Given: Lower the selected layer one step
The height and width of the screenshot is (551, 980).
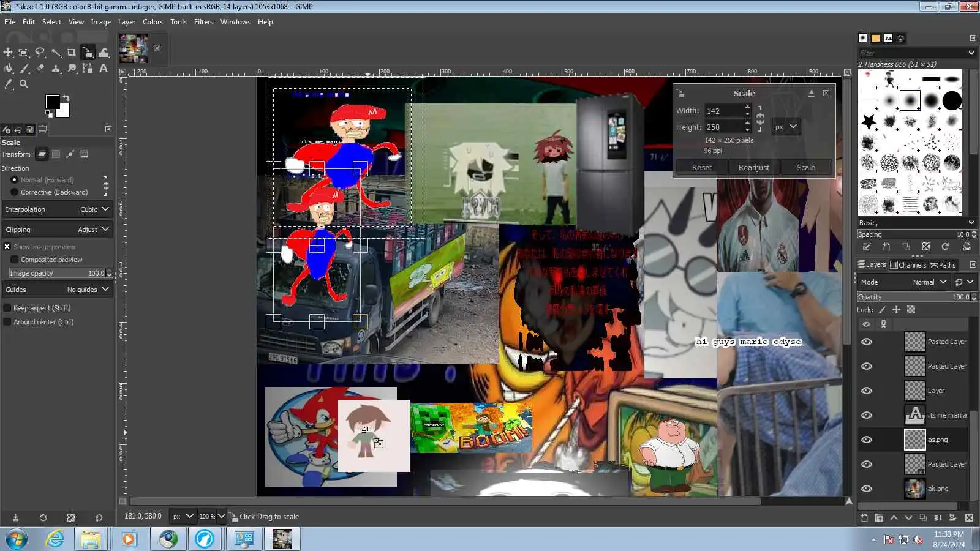Looking at the screenshot, I should pyautogui.click(x=908, y=518).
